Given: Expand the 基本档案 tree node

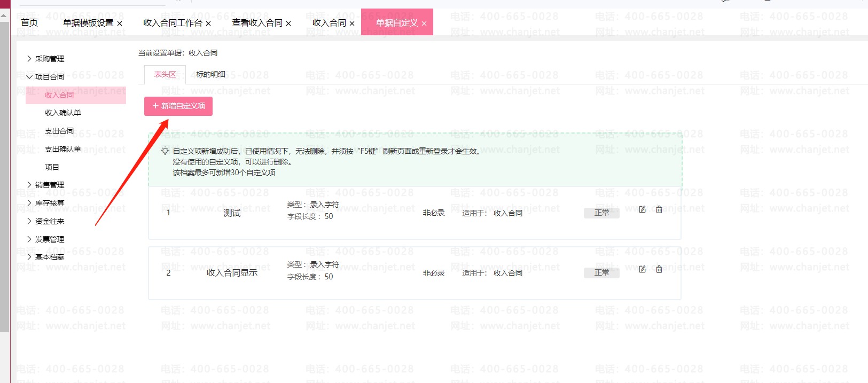Looking at the screenshot, I should coord(29,257).
